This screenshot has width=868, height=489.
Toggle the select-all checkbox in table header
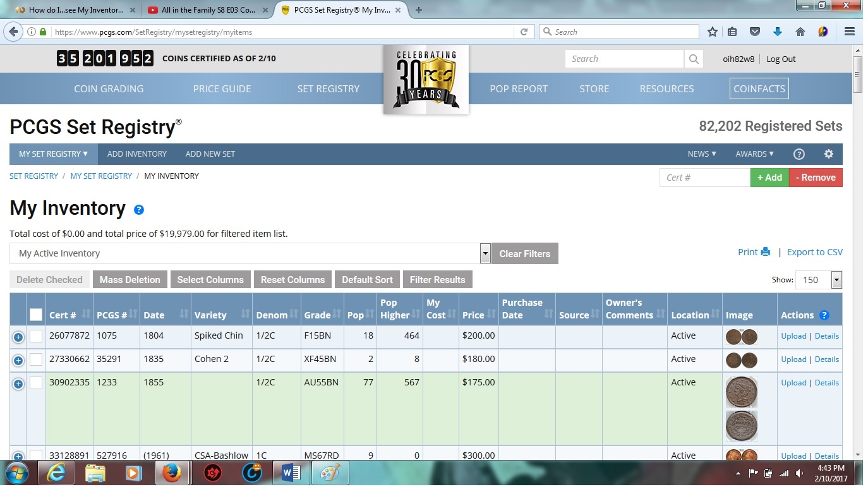tap(36, 315)
